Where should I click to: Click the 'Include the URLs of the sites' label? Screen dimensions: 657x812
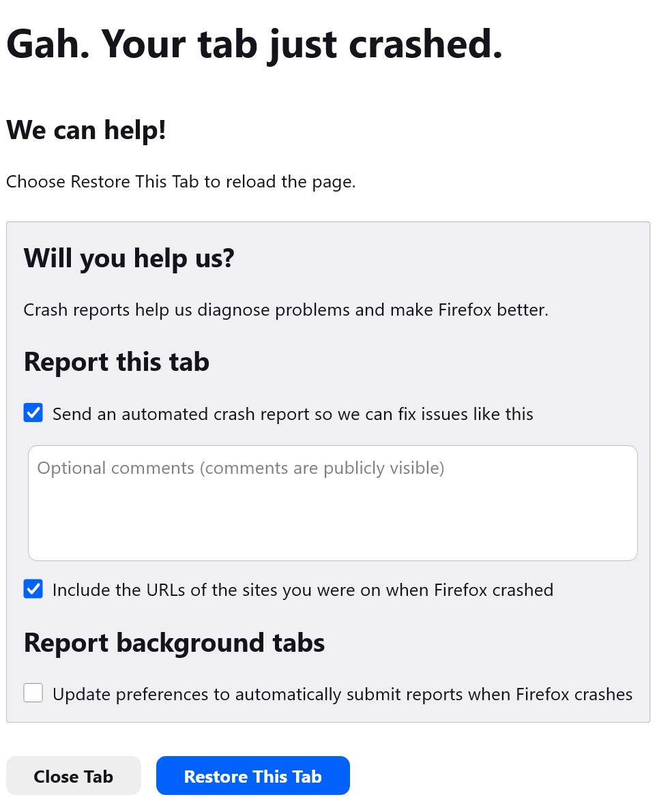pos(302,590)
